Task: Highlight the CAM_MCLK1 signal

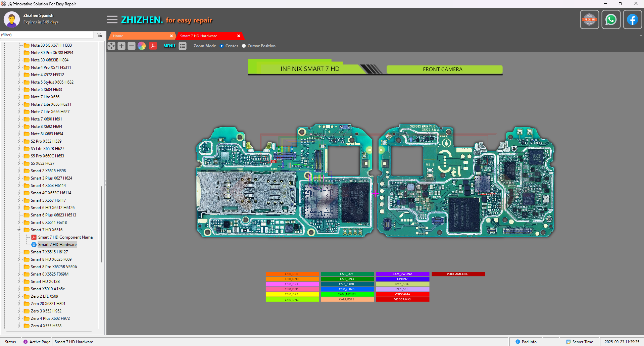Action: point(347,294)
